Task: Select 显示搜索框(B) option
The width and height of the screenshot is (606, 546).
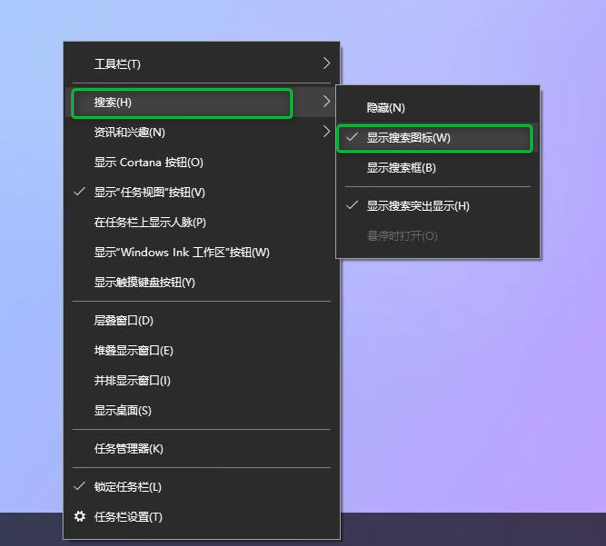Action: tap(437, 168)
